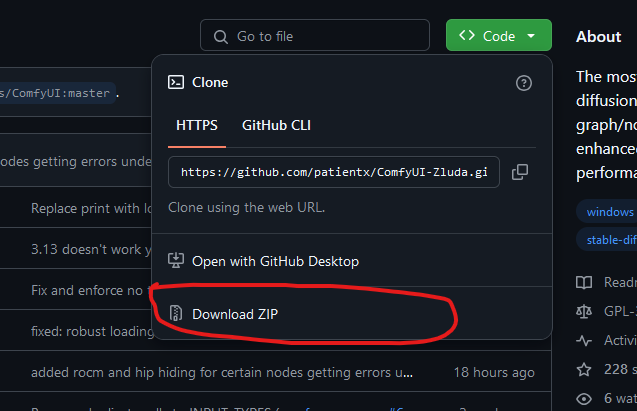Click the zip file icon
This screenshot has width=637, height=411.
pyautogui.click(x=176, y=314)
